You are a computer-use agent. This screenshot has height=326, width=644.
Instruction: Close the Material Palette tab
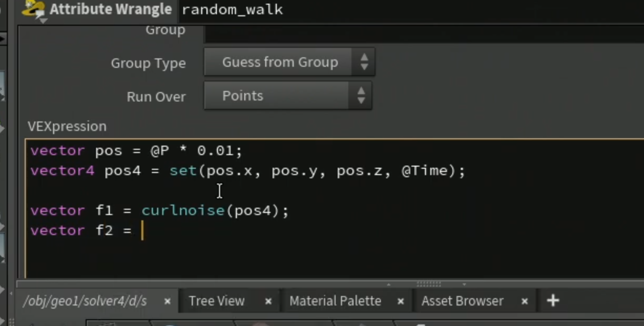400,302
